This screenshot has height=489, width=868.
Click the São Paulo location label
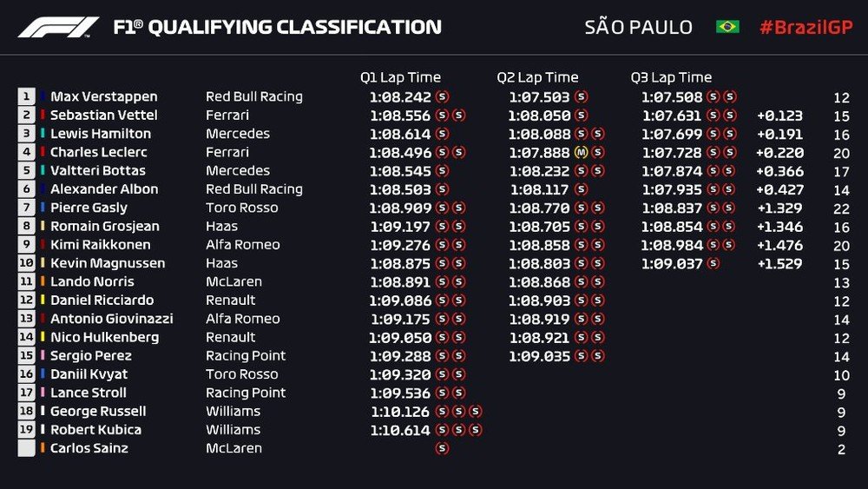[638, 27]
